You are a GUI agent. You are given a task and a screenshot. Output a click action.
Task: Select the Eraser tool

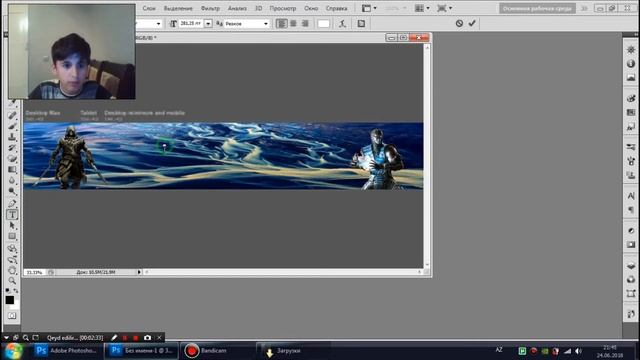(x=12, y=158)
